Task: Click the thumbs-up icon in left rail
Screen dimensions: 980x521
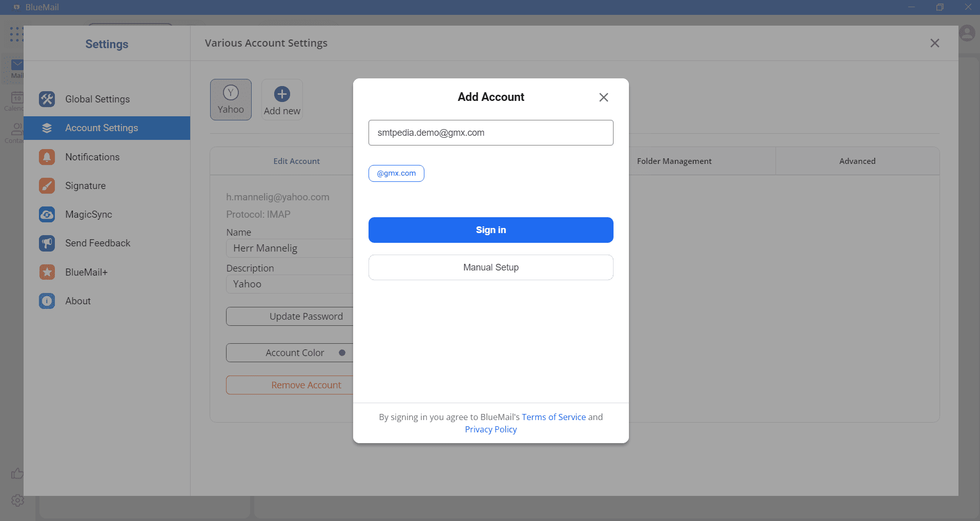Action: click(x=17, y=473)
